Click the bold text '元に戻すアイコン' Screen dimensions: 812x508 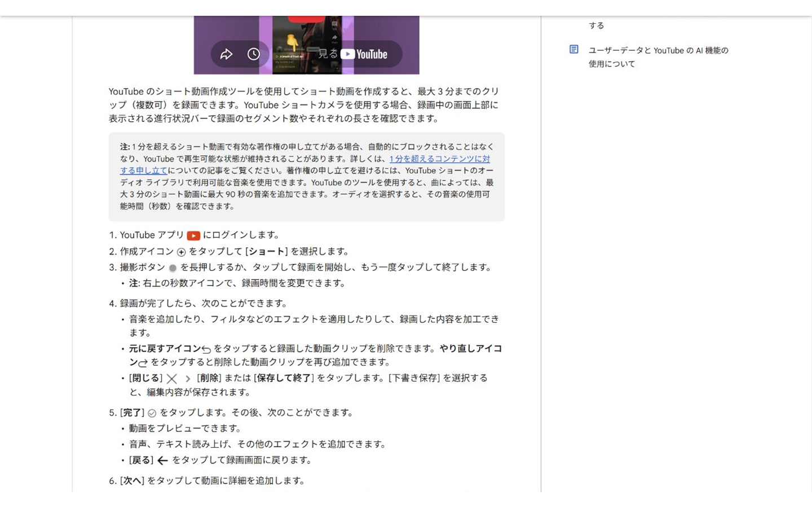click(x=165, y=349)
